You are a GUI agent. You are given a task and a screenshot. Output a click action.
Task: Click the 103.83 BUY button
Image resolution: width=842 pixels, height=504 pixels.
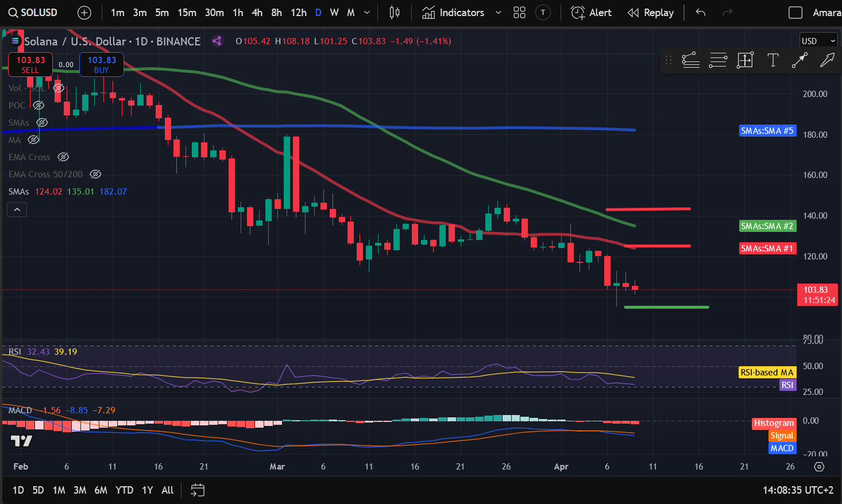tap(102, 64)
